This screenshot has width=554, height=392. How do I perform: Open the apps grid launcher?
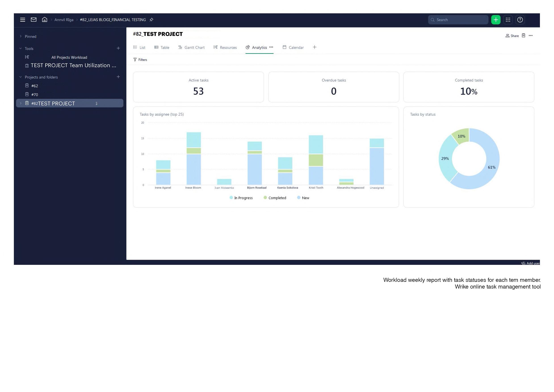[508, 20]
